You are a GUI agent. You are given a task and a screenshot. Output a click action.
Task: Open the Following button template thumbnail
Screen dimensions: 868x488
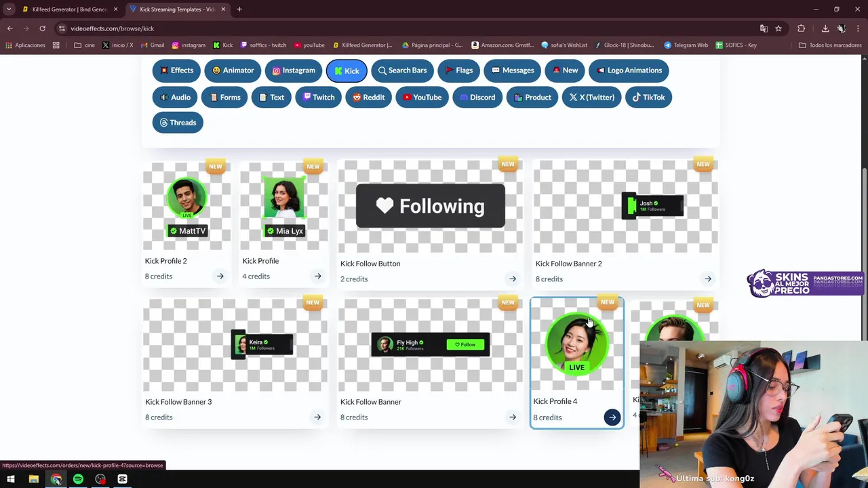[431, 206]
